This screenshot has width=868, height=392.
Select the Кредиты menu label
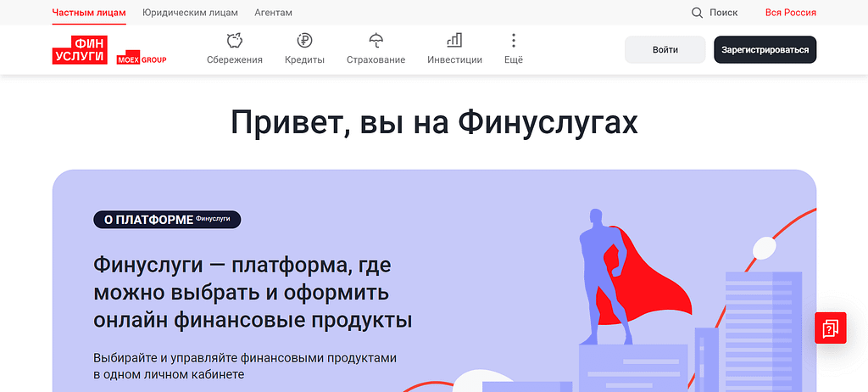tap(304, 60)
